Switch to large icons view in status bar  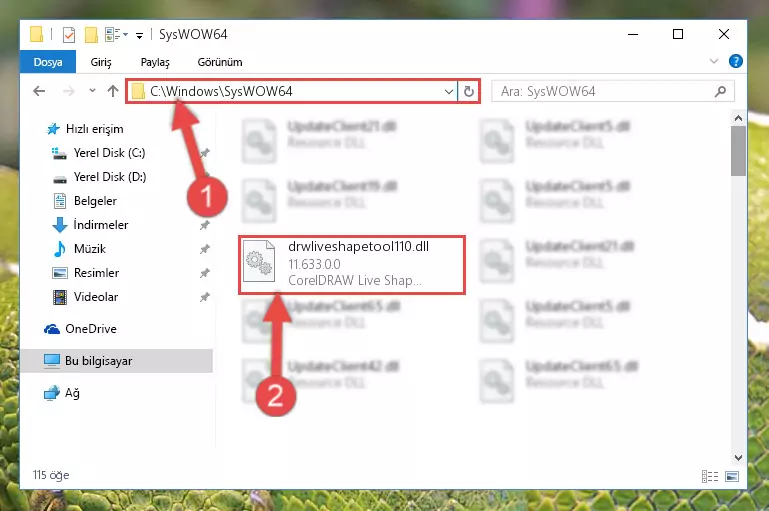coord(732,476)
